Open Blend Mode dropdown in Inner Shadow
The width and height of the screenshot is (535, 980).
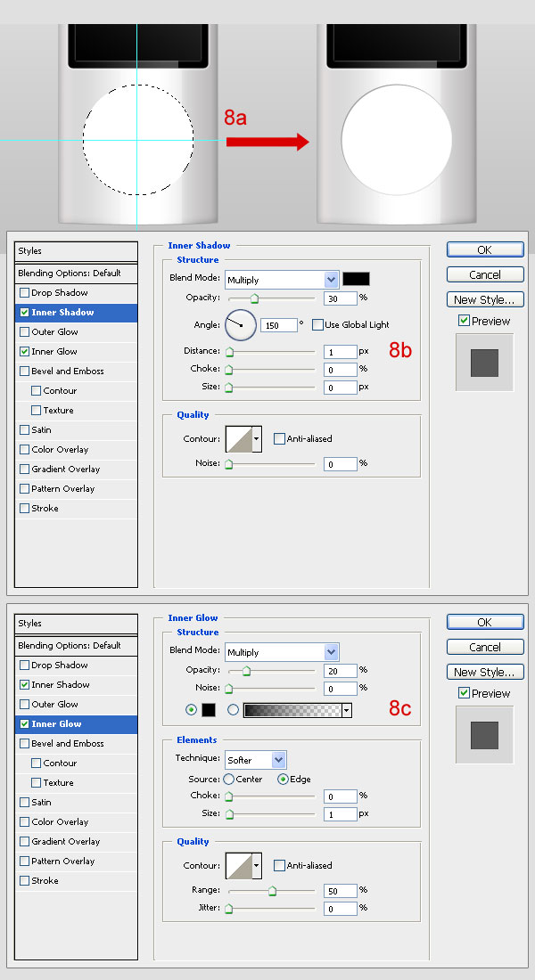(x=282, y=280)
